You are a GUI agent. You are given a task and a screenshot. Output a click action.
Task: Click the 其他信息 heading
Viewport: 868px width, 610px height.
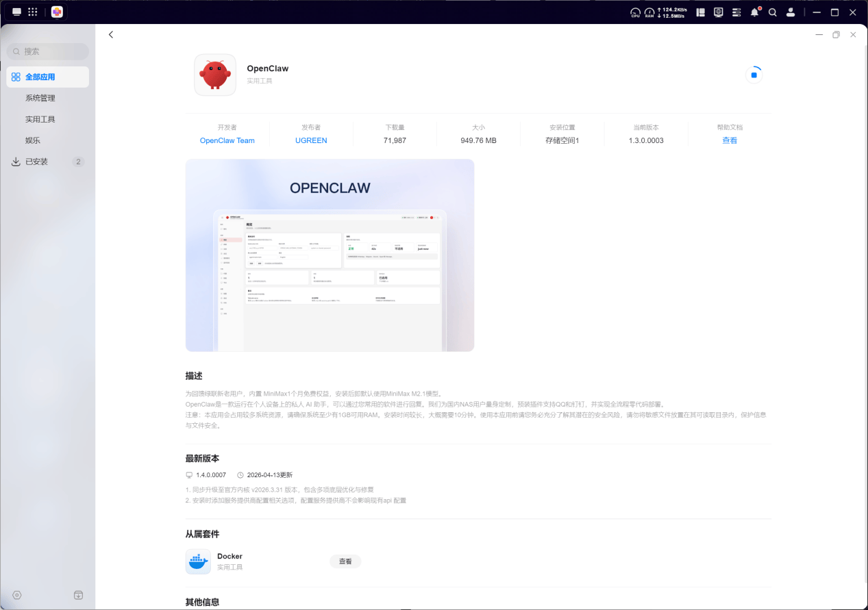202,602
